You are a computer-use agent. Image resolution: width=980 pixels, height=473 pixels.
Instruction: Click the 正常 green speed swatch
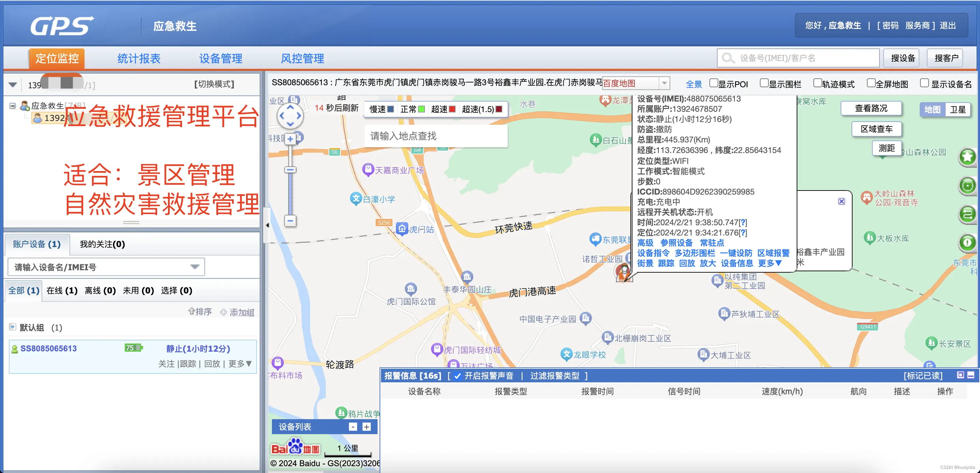coord(422,109)
